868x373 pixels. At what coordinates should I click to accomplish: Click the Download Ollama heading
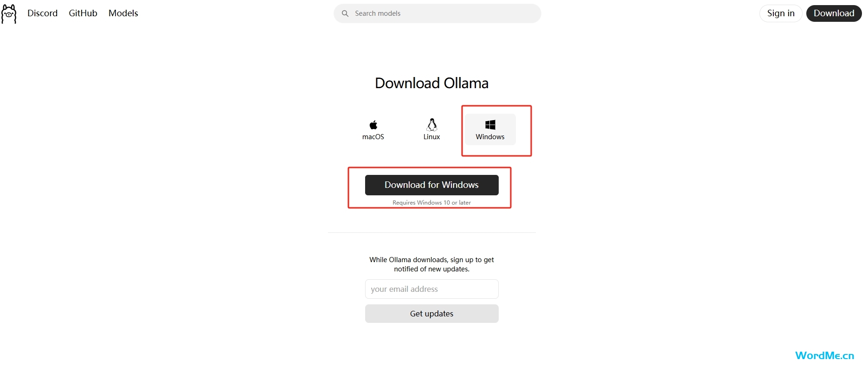point(431,83)
